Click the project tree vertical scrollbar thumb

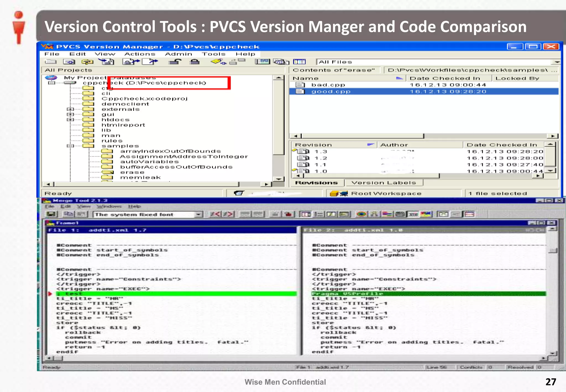click(x=278, y=118)
